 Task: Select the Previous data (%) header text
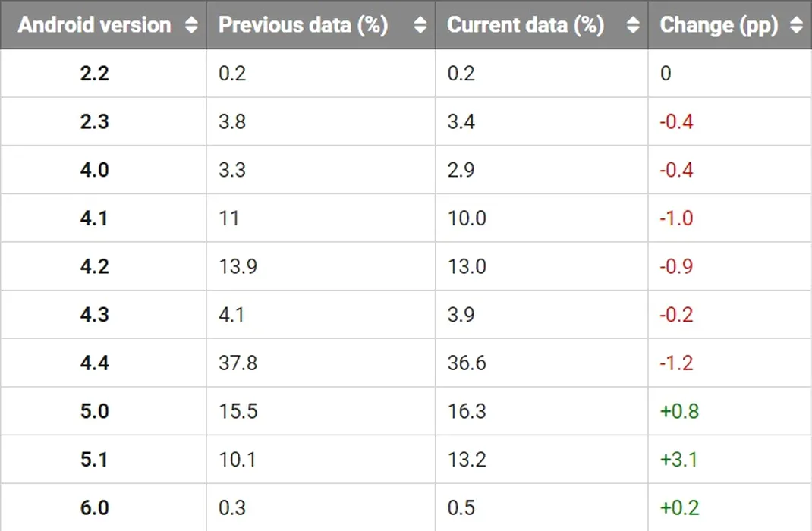303,25
